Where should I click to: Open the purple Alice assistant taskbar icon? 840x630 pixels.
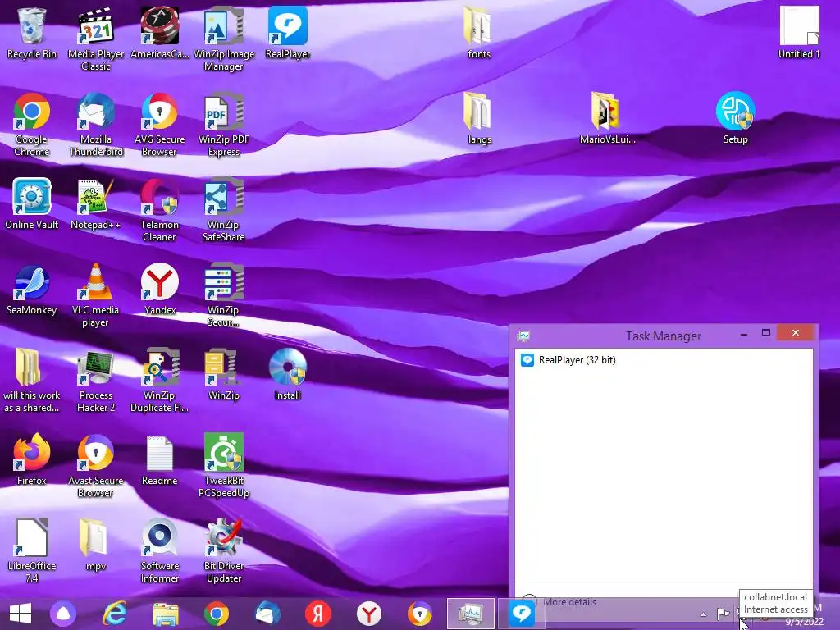[x=63, y=614]
